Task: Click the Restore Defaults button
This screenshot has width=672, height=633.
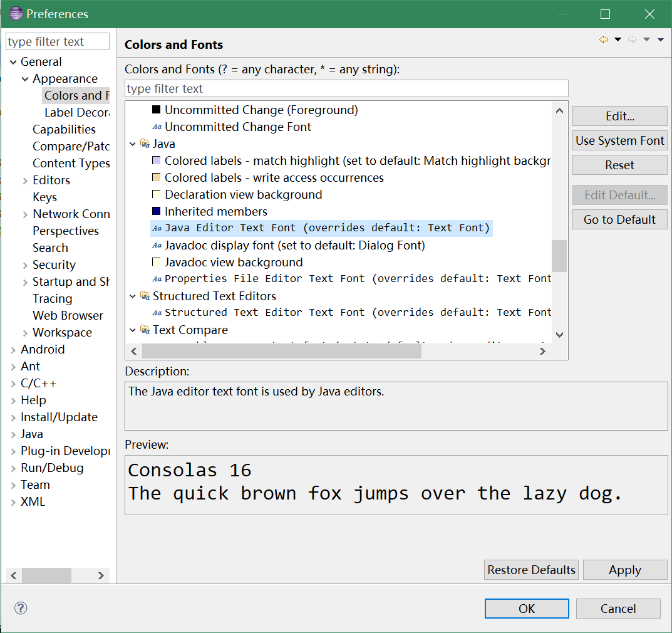Action: [x=531, y=570]
